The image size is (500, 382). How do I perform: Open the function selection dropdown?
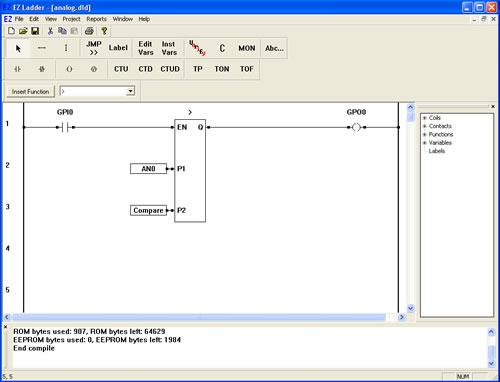click(x=131, y=91)
